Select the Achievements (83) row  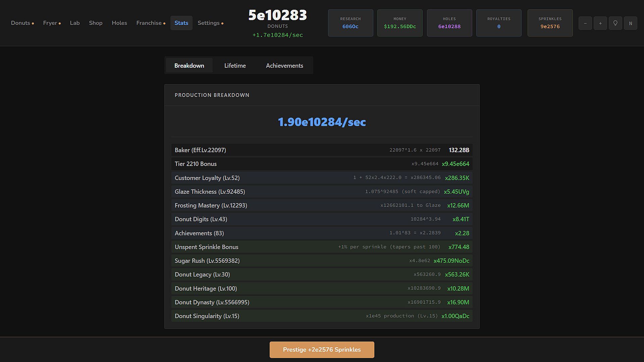[x=322, y=233]
